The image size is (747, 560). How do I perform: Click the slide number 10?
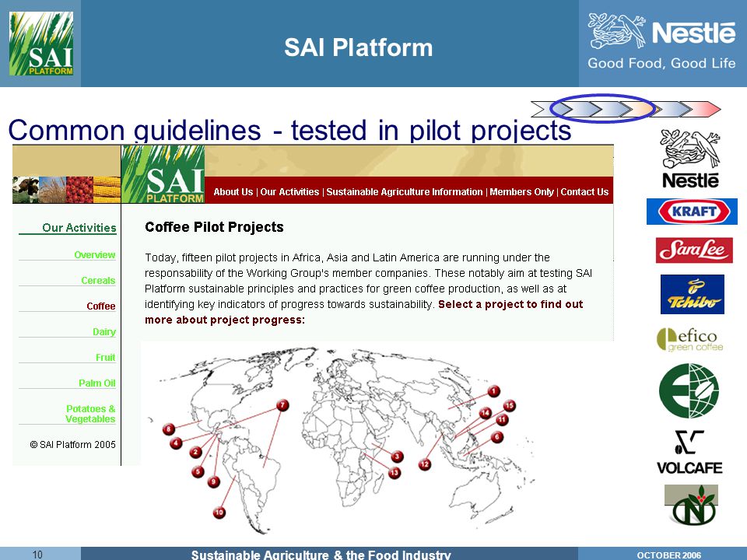click(x=37, y=555)
